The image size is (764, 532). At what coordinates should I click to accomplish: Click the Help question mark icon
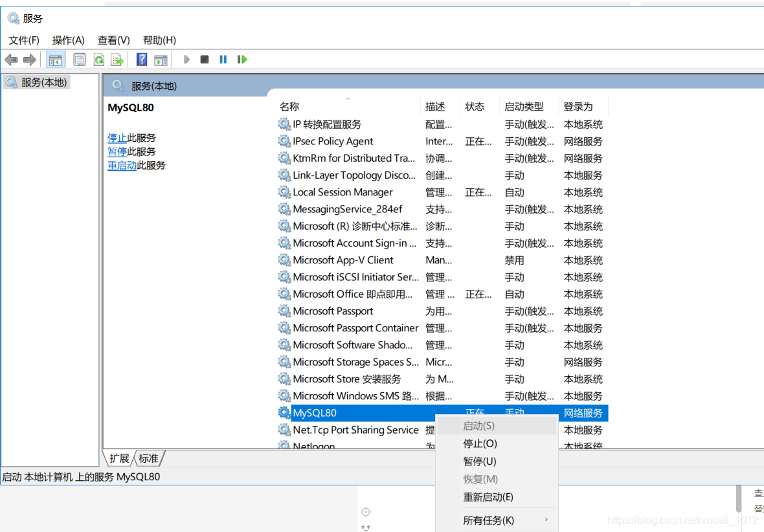[141, 59]
